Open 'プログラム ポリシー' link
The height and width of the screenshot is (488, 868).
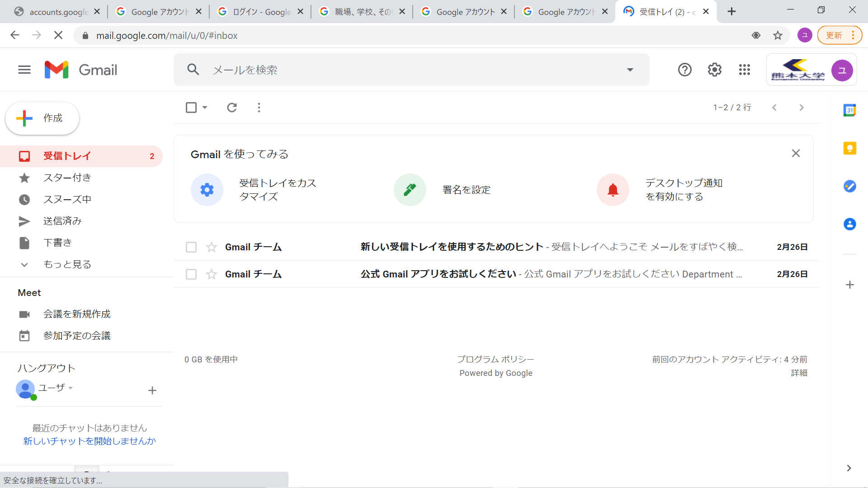(x=496, y=359)
